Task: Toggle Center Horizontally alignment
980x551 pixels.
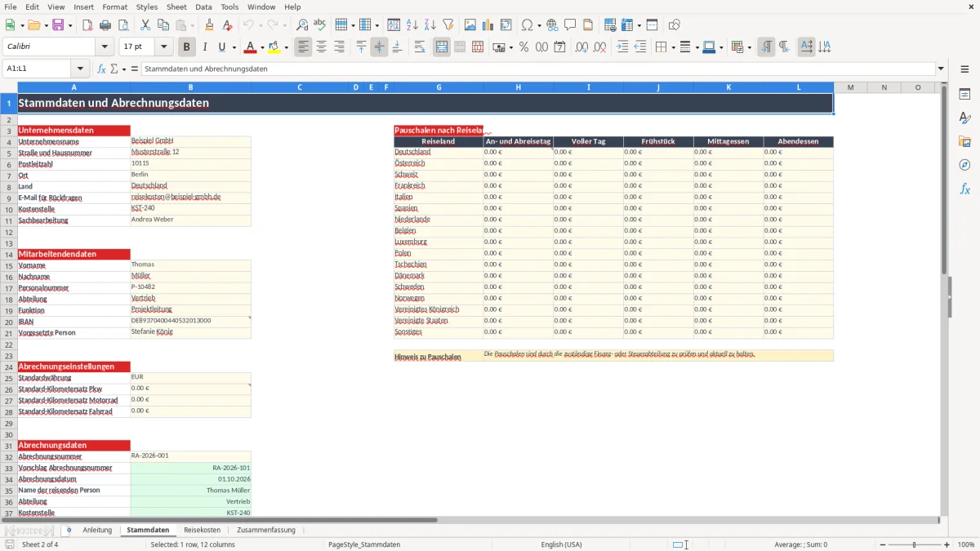Action: (322, 47)
